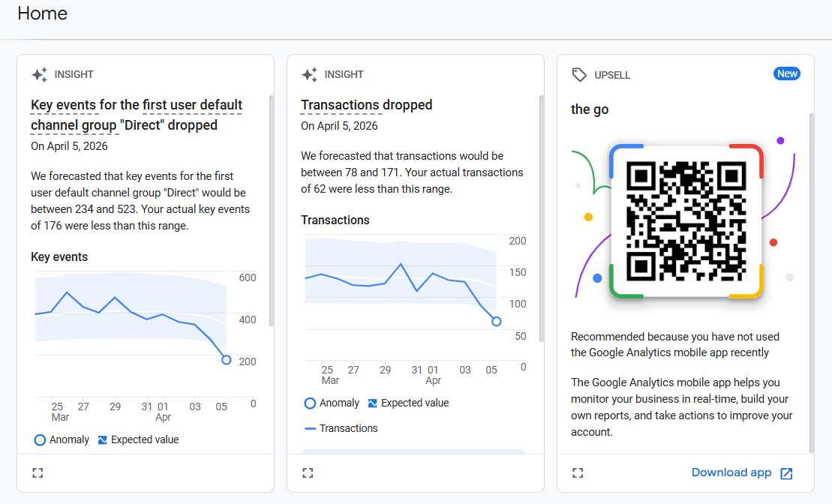832x504 pixels.
Task: Click the Upsell tag icon
Action: point(579,75)
